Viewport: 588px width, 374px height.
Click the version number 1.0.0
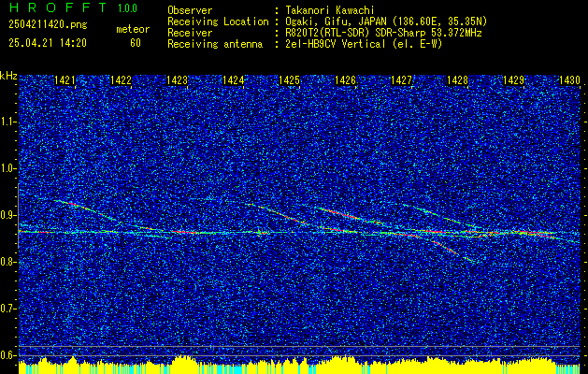(x=127, y=8)
